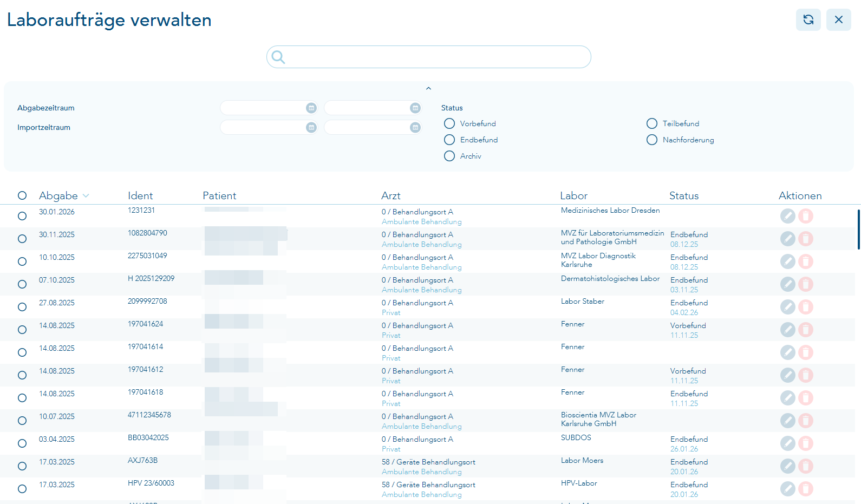Edit the Labor Staber order 2099992708

pos(787,307)
